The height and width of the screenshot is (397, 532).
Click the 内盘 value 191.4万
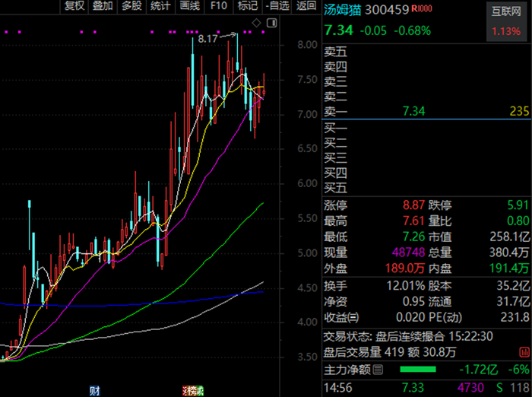(509, 268)
